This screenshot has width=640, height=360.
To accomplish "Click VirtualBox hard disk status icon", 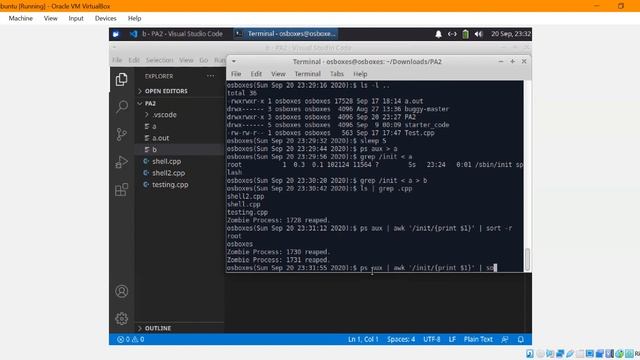I will coord(530,353).
